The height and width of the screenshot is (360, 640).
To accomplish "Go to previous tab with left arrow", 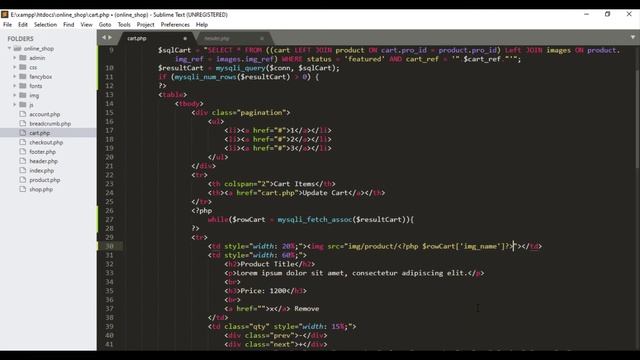I will click(x=104, y=38).
